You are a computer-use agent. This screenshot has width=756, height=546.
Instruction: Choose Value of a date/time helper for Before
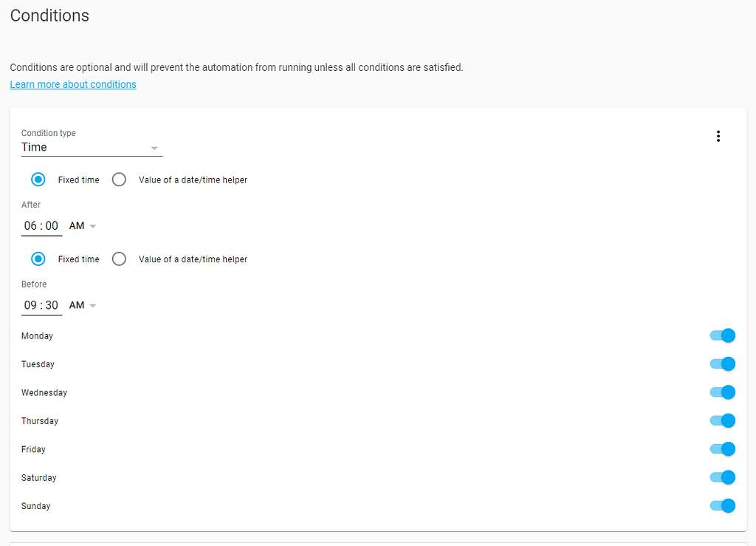(x=119, y=259)
